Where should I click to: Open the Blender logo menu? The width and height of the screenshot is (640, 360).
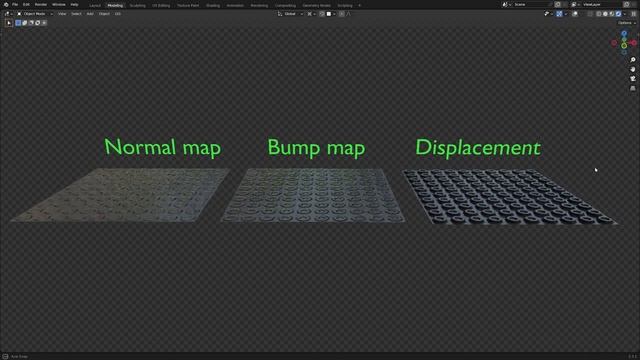pos(6,4)
